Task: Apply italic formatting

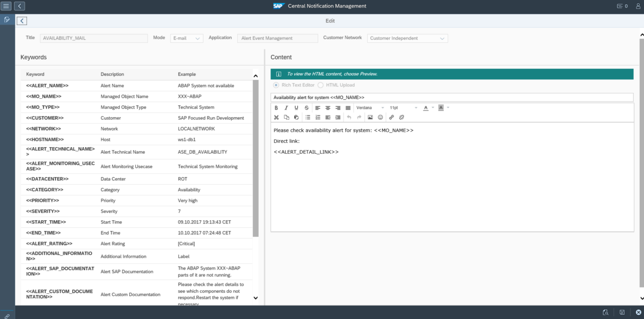Action: [x=286, y=107]
